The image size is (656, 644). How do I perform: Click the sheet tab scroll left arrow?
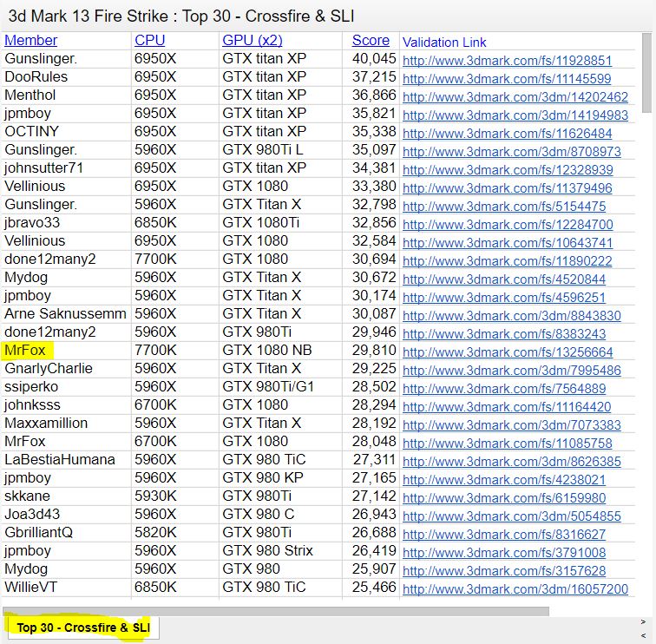pyautogui.click(x=643, y=636)
